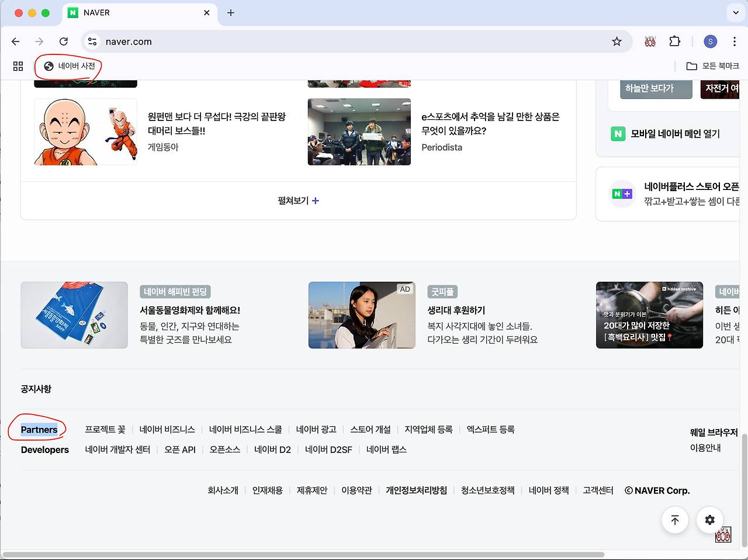Open the tab search dropdown arrow
Screen dimensions: 748x560
[x=735, y=12]
